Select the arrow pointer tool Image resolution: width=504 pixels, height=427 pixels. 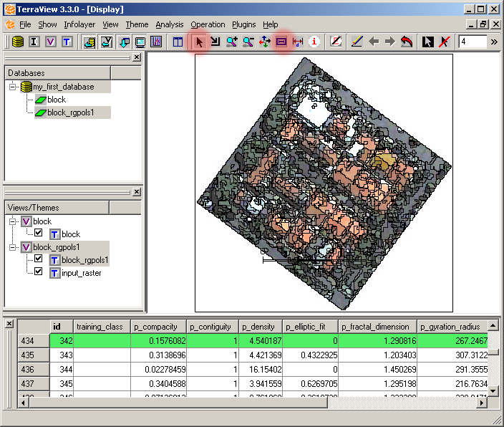pyautogui.click(x=199, y=42)
